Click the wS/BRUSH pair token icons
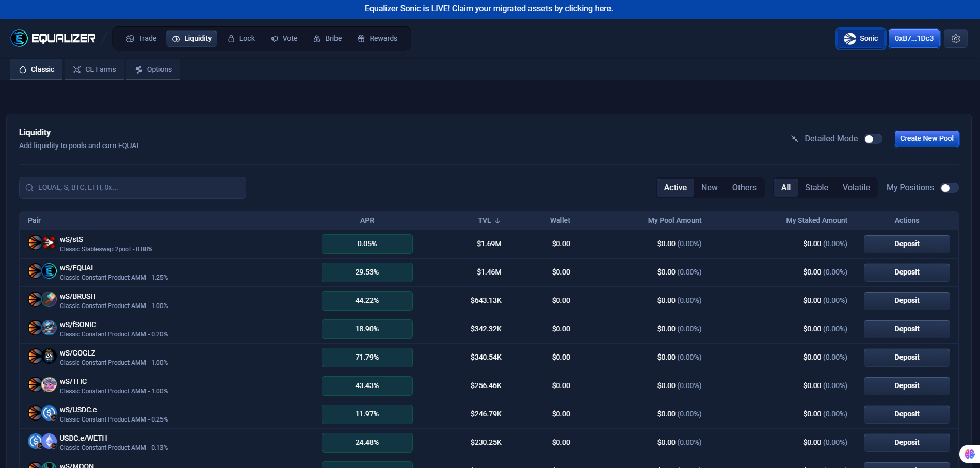This screenshot has width=980, height=468. pyautogui.click(x=42, y=299)
